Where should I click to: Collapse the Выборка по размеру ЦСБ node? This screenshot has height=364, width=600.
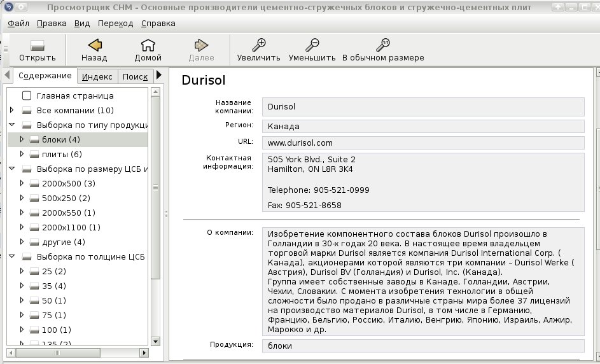12,169
